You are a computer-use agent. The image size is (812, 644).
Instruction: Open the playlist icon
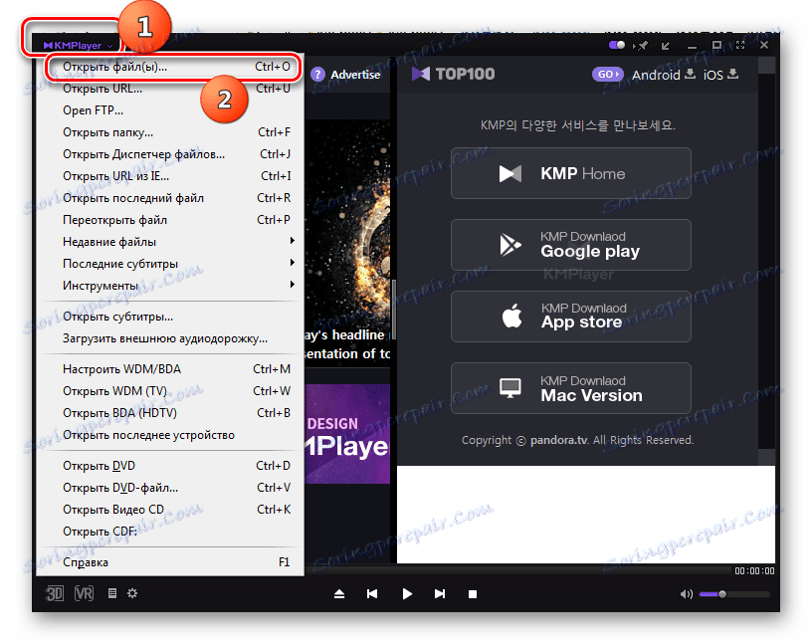111,593
